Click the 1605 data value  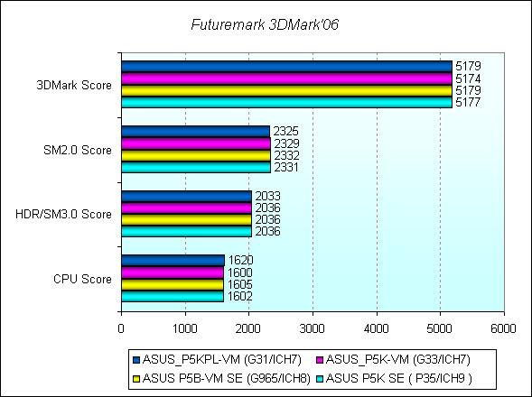pyautogui.click(x=240, y=284)
